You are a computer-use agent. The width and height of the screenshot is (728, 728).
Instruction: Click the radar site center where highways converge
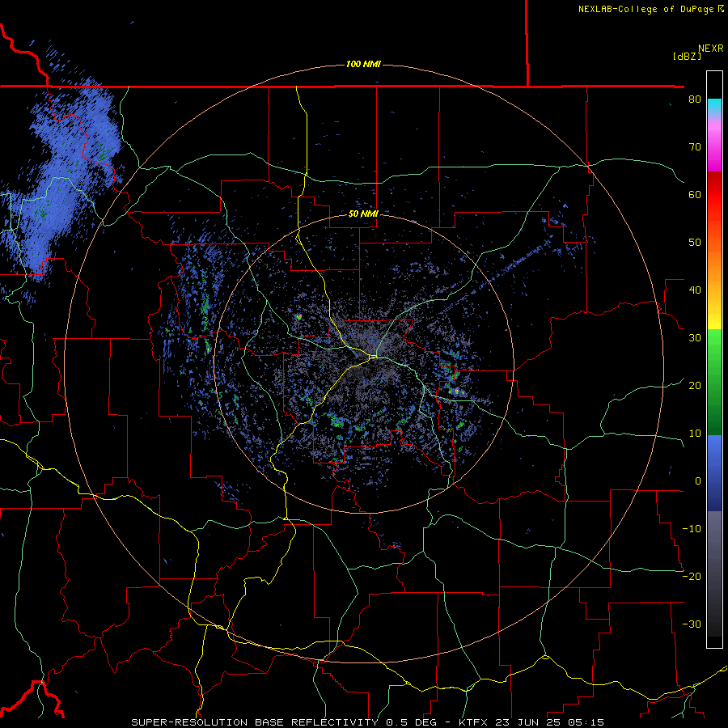pyautogui.click(x=374, y=357)
